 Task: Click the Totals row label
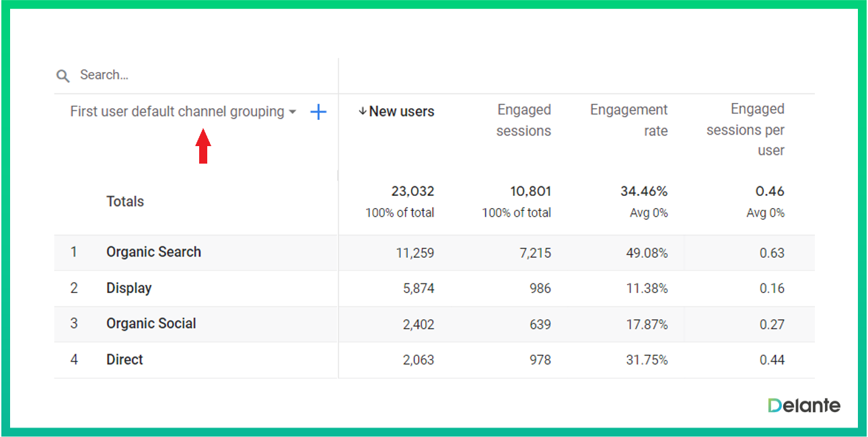(x=125, y=201)
